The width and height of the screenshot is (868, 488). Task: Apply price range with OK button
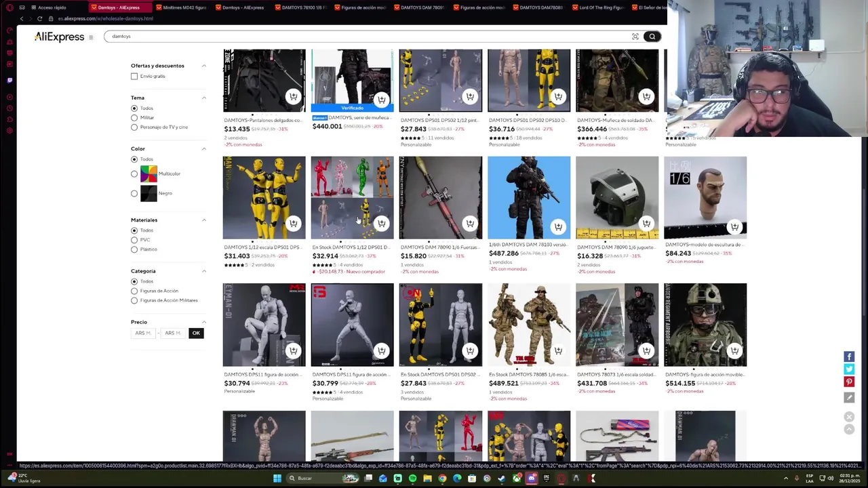click(196, 333)
